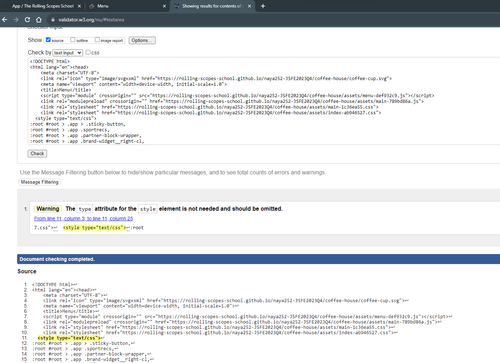Close the Rolling Scopes School tab
This screenshot has height=363, width=500.
79,6
